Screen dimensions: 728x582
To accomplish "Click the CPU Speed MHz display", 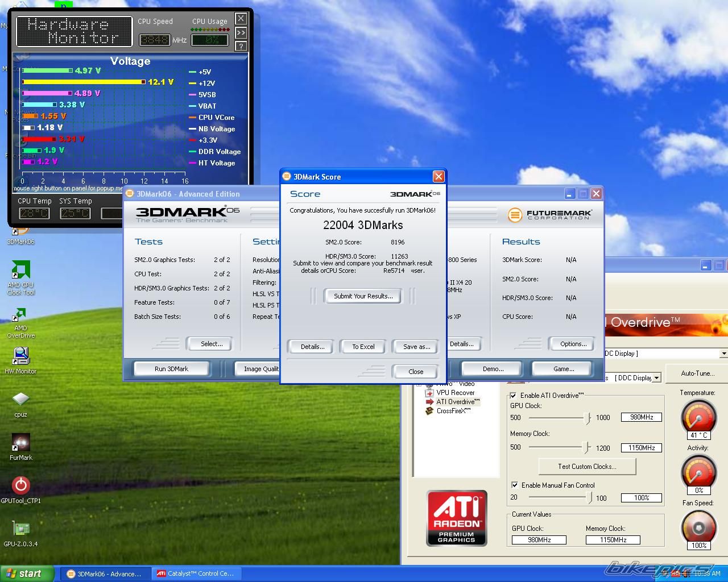I will [x=155, y=40].
